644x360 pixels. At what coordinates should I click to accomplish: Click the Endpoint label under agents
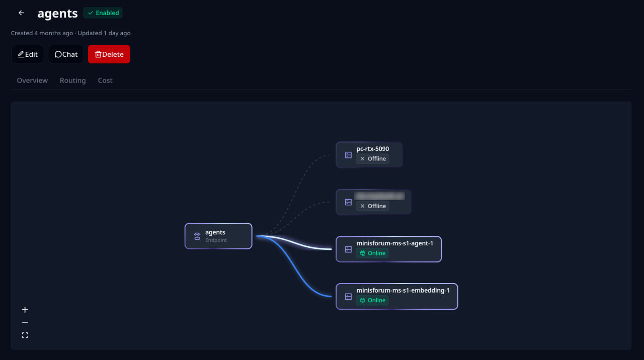216,240
